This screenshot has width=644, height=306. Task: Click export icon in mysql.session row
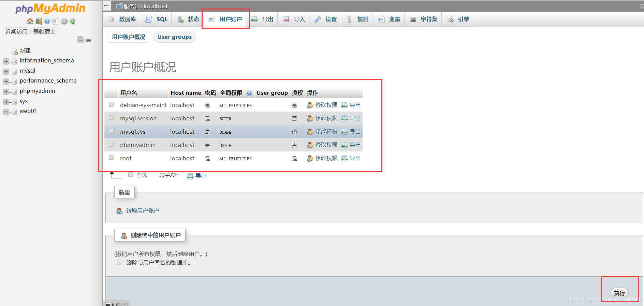pos(345,118)
